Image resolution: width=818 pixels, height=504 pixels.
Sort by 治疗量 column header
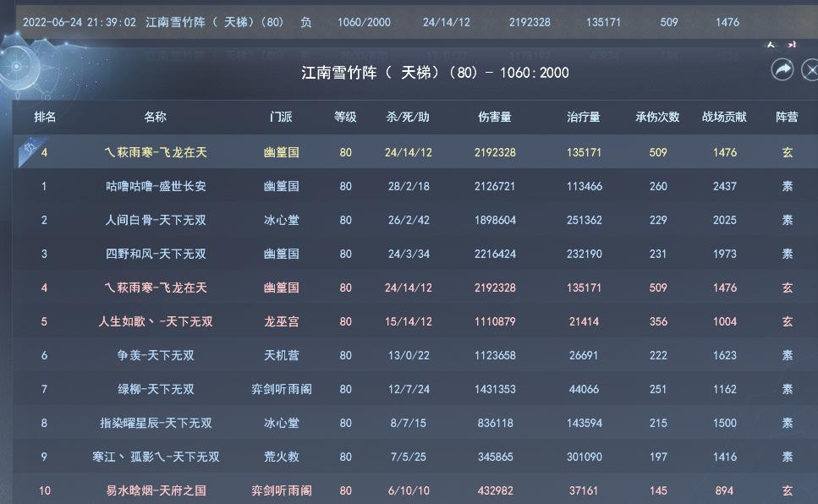pyautogui.click(x=584, y=117)
